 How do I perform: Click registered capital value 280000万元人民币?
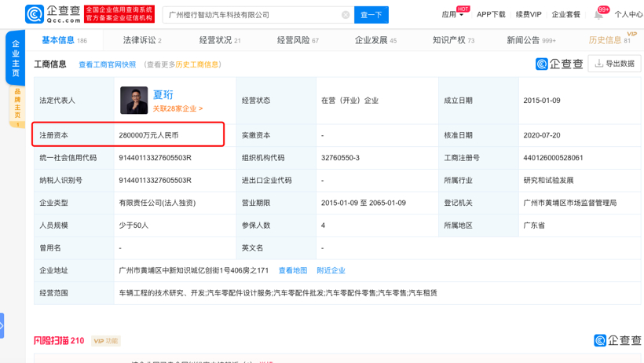tap(148, 135)
